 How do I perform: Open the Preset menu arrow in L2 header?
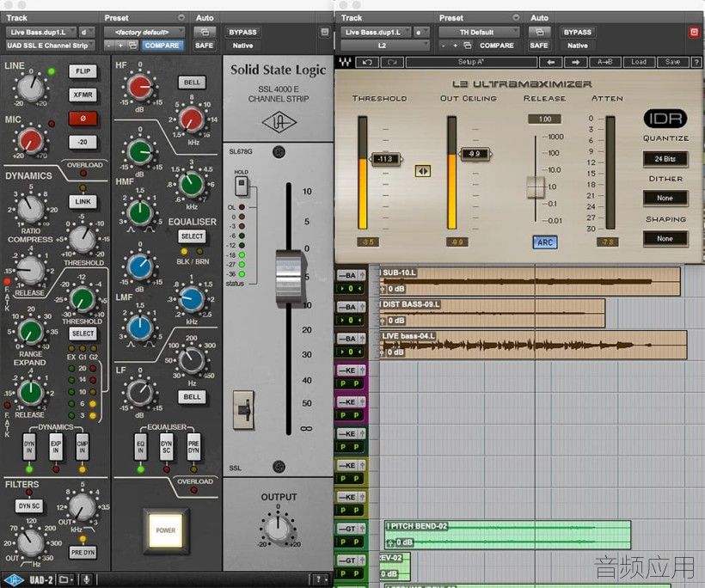pos(516,17)
